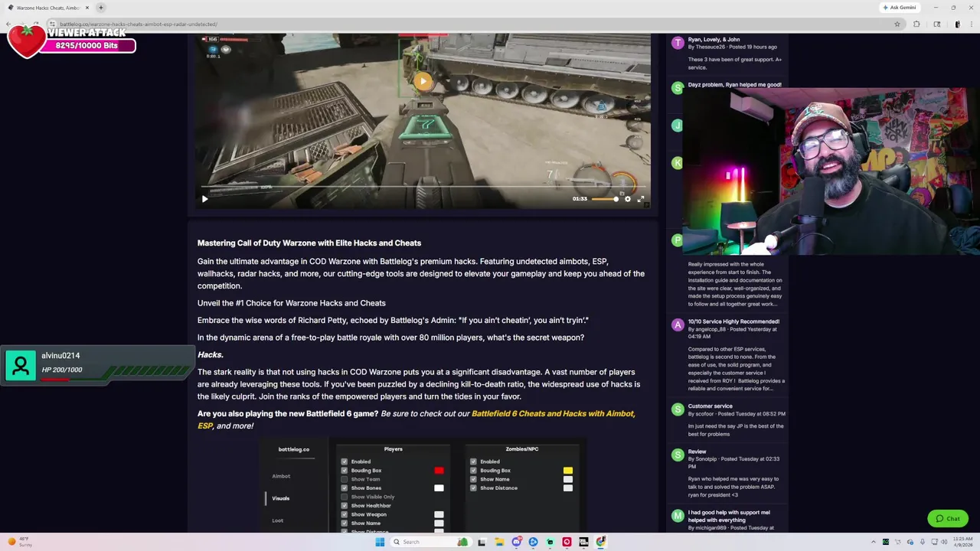Select the Warzone Hacks tab
The image size is (980, 551).
pyautogui.click(x=47, y=8)
